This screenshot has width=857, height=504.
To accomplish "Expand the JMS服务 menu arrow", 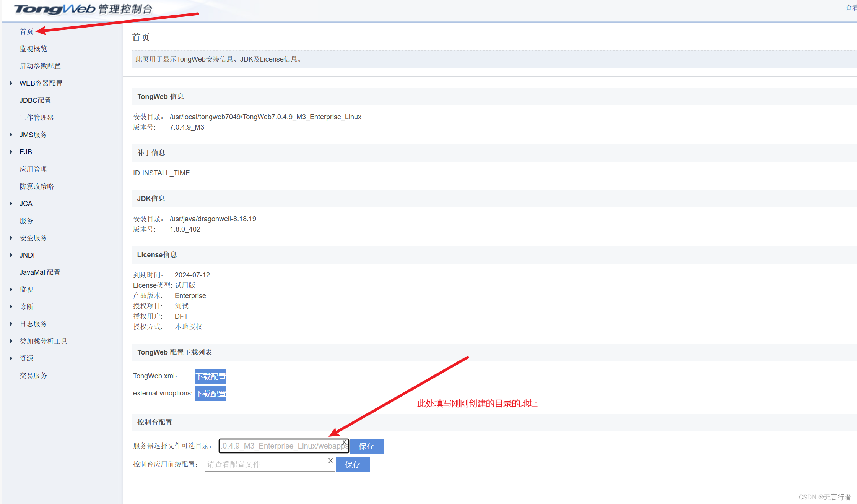I will pos(11,135).
